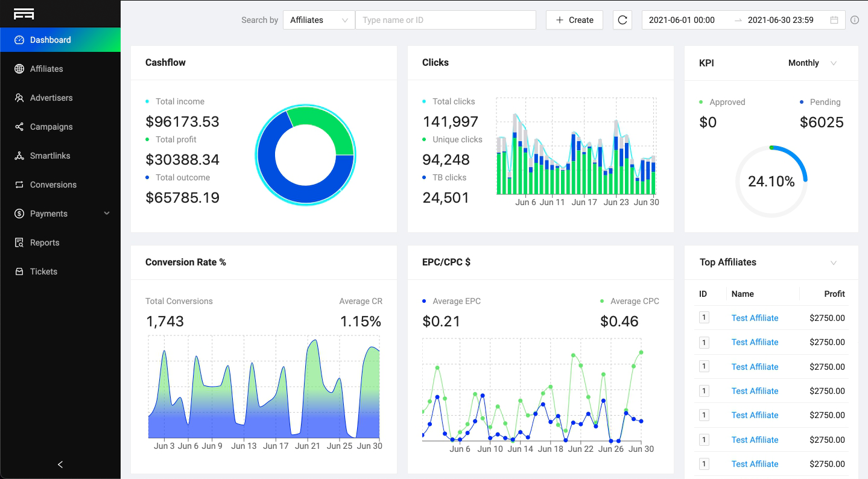Click end date 2021-06-30 23:59

pos(781,20)
